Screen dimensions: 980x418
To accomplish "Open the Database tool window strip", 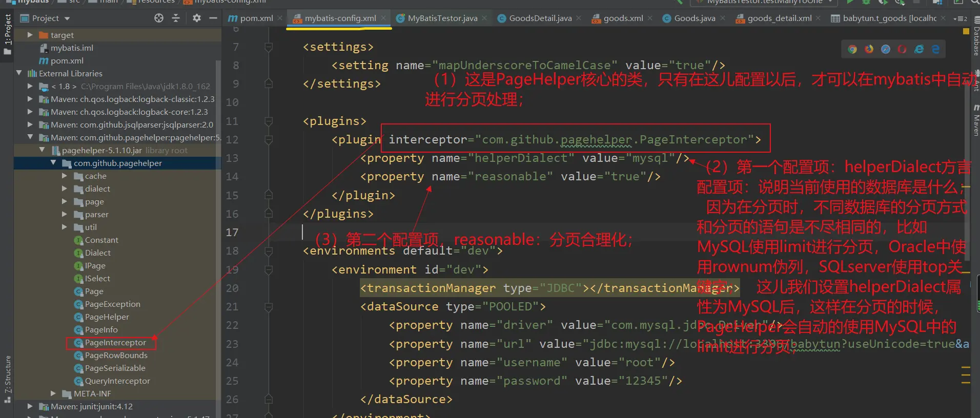I will 975,36.
